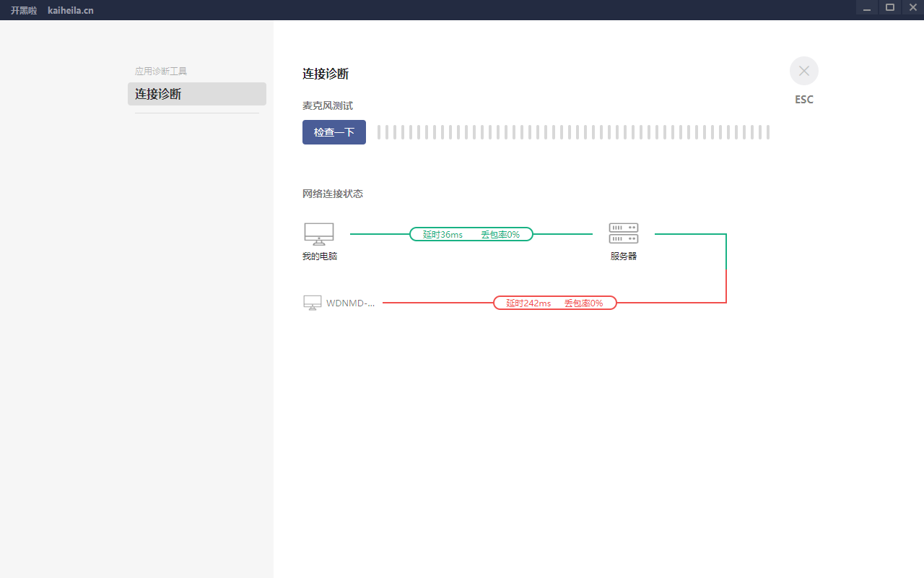Viewport: 924px width, 578px height.
Task: Click the 我的电脑 label text
Action: click(320, 256)
